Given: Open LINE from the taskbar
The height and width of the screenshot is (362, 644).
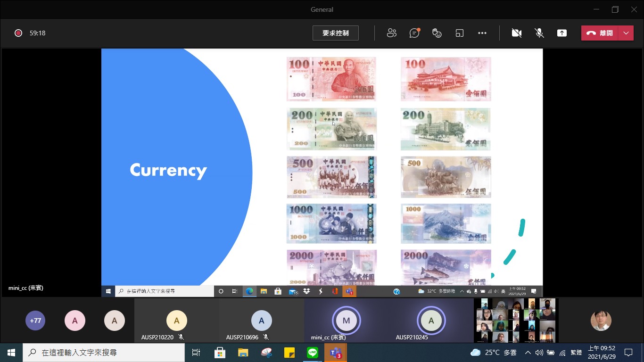Looking at the screenshot, I should (x=312, y=352).
